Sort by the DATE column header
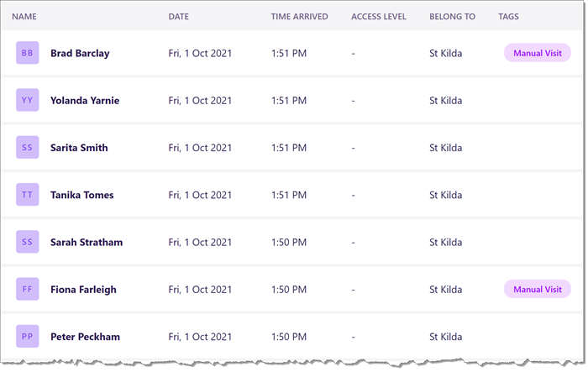Viewport: 588px width, 372px height. click(x=178, y=17)
